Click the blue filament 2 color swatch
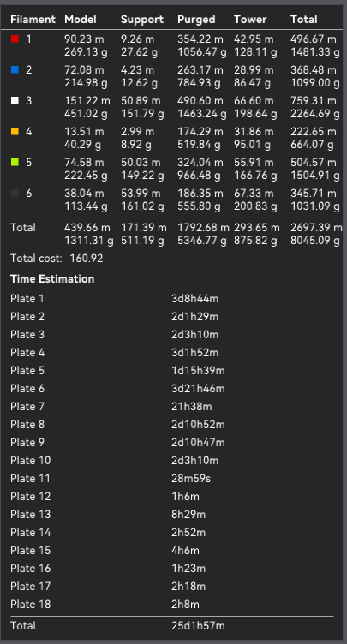The height and width of the screenshot is (644, 347). coord(15,70)
